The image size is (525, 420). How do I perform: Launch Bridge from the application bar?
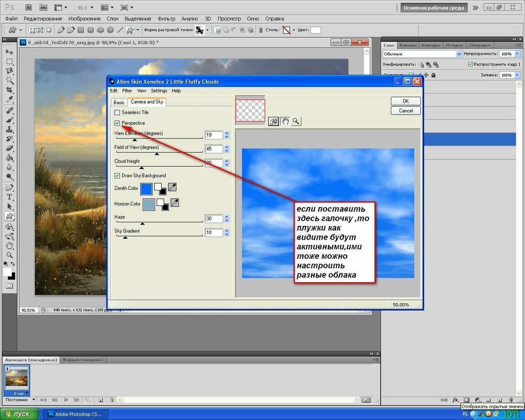tap(29, 7)
